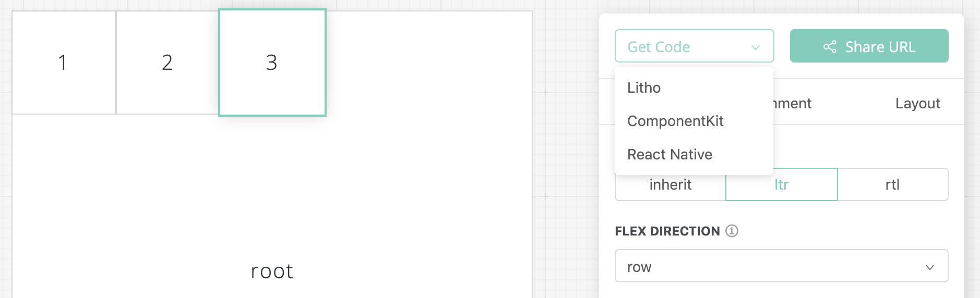
Task: Select Litho from the code menu
Action: click(644, 88)
